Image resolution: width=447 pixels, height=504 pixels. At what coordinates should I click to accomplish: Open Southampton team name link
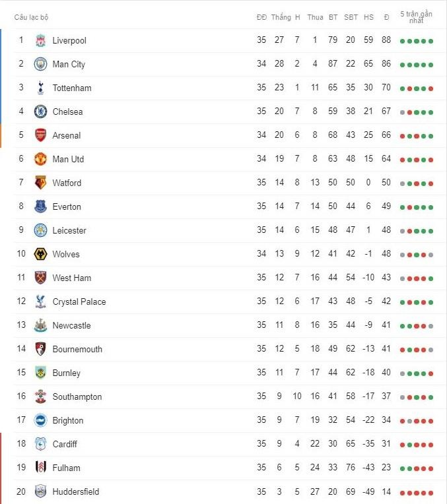coord(77,396)
